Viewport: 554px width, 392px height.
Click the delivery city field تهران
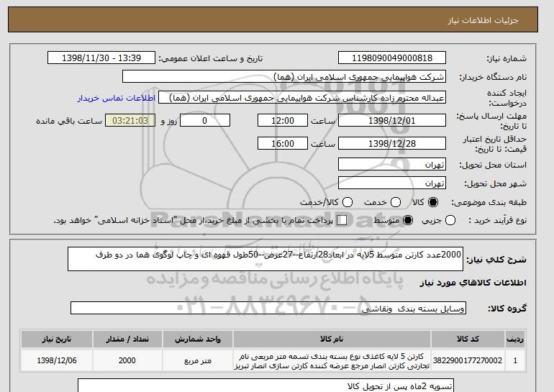tap(392, 183)
